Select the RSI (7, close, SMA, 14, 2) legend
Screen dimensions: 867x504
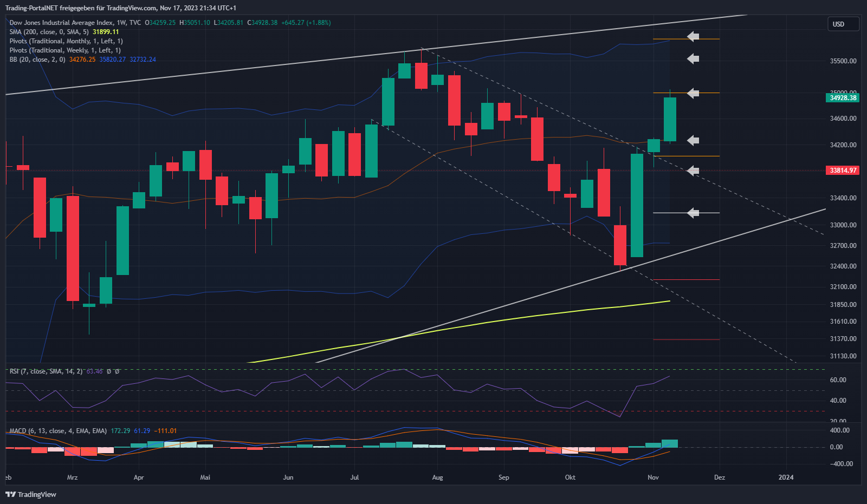46,371
